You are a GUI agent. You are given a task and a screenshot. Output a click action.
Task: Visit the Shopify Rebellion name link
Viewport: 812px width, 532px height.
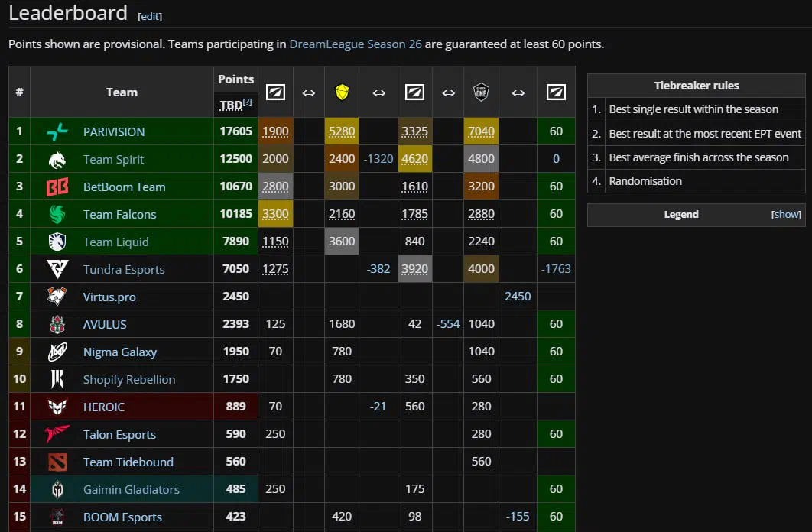click(129, 379)
